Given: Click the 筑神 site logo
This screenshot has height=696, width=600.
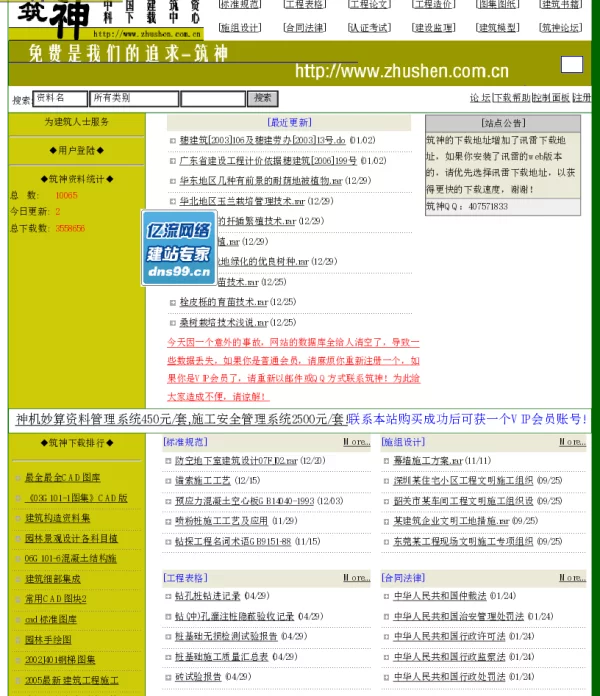Looking at the screenshot, I should [x=53, y=18].
